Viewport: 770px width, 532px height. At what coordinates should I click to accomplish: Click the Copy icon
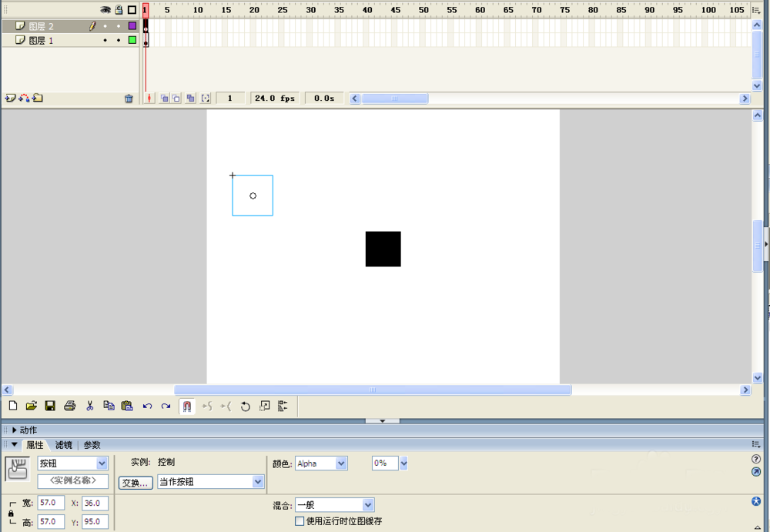(x=109, y=406)
